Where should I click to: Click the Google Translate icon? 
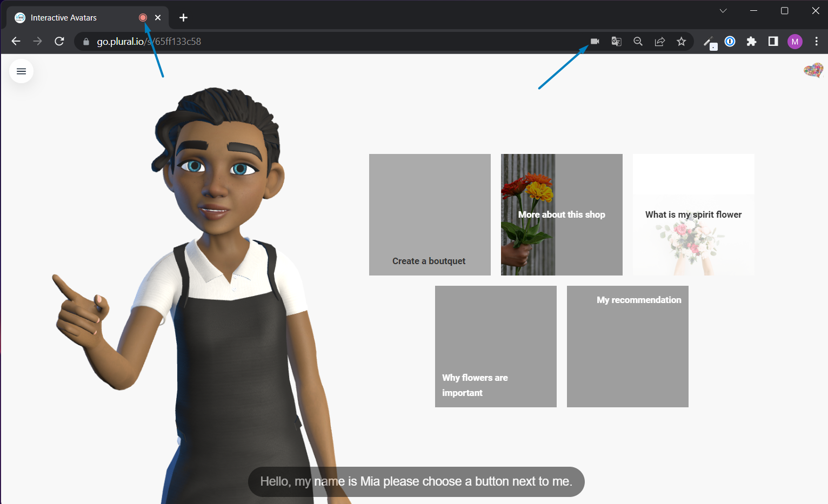[x=617, y=42]
